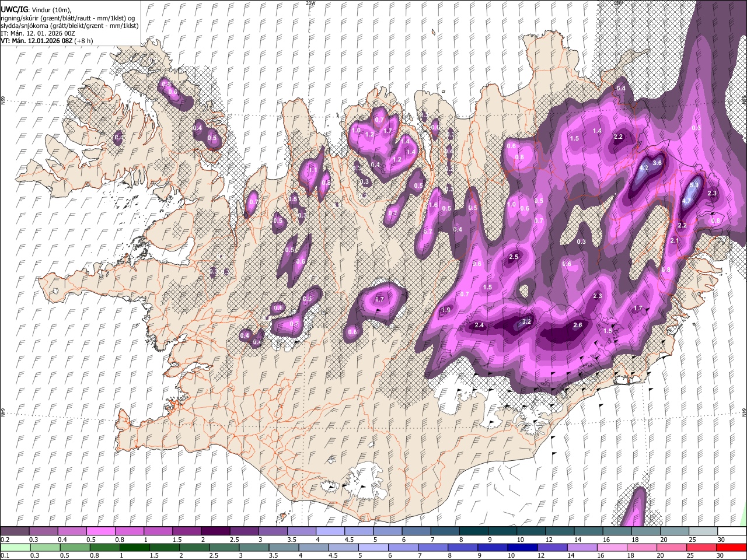This screenshot has height=560, width=747.
Task: Pick the dark teal swatch between 8 and 9
Action: 474,531
